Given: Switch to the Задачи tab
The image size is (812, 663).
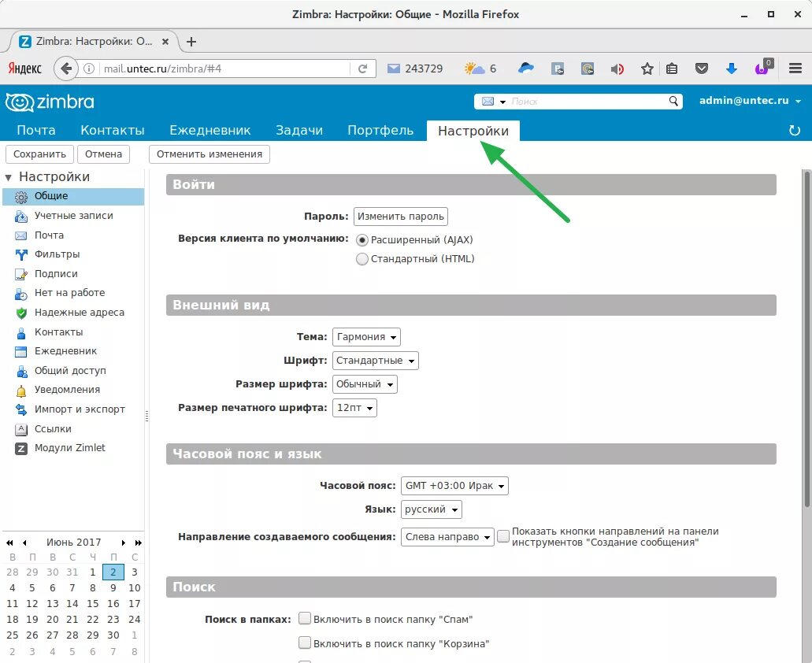Looking at the screenshot, I should 298,131.
